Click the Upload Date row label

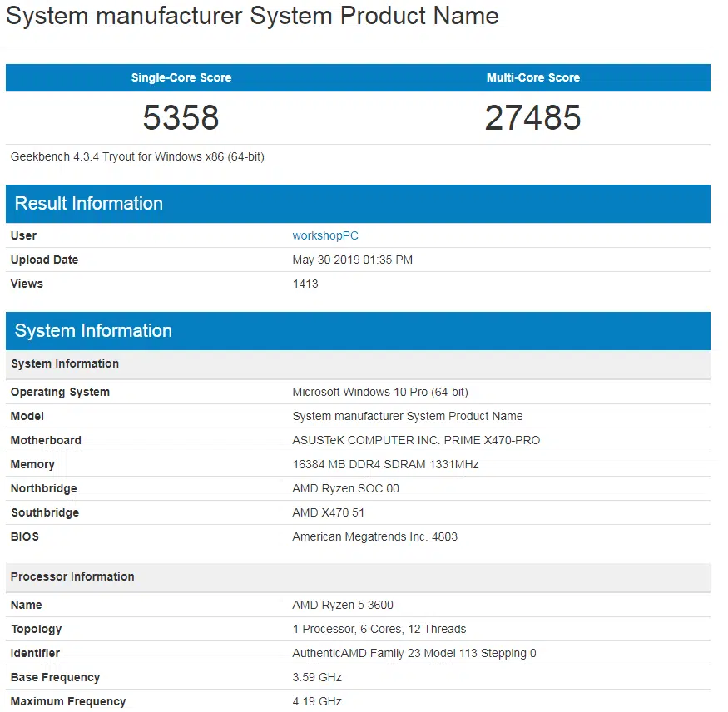click(x=45, y=260)
